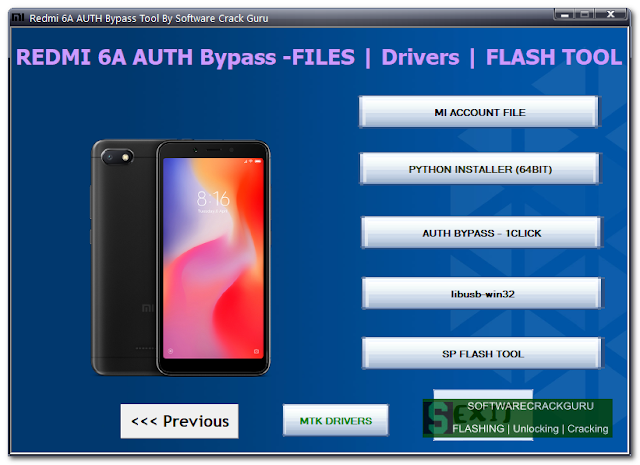Run AUTH BYPASS - 1CLICK
The image size is (640, 465).
tap(481, 233)
